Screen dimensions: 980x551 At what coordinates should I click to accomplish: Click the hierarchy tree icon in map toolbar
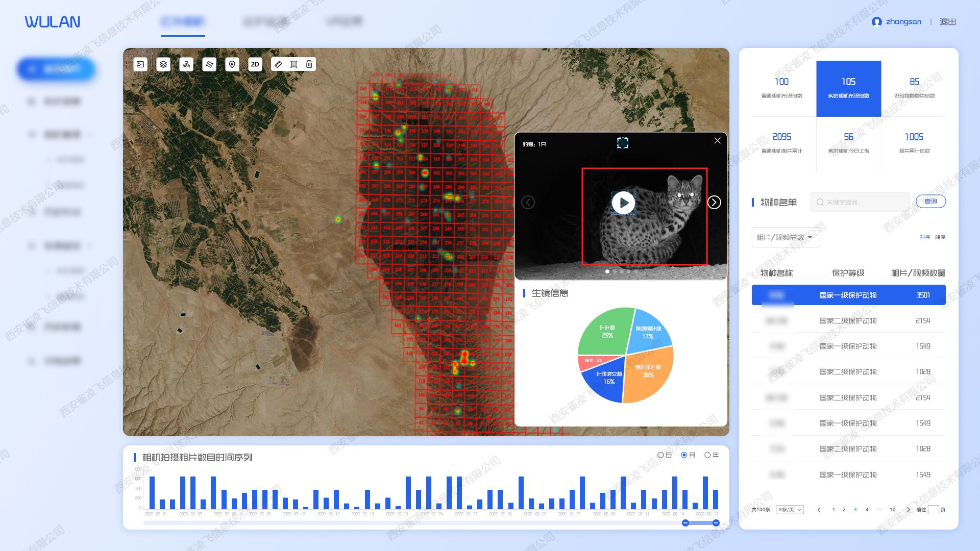(186, 64)
